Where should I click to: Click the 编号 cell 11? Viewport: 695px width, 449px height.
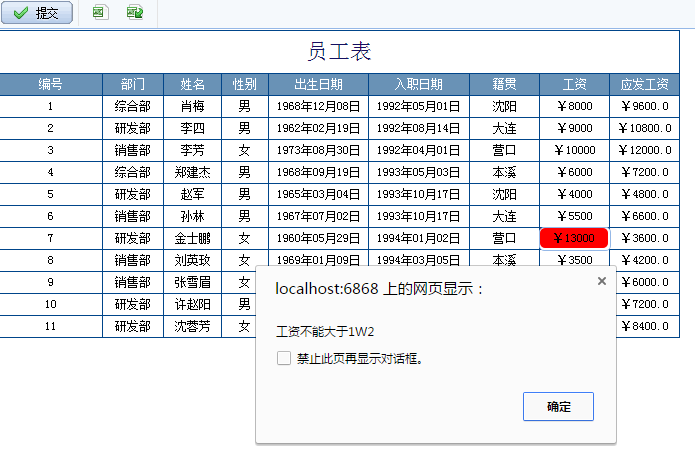51,326
